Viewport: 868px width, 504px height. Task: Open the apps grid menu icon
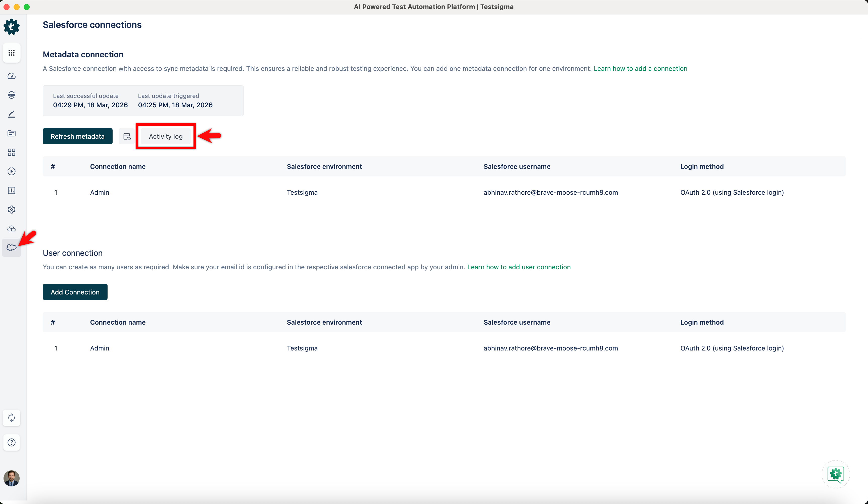click(11, 53)
